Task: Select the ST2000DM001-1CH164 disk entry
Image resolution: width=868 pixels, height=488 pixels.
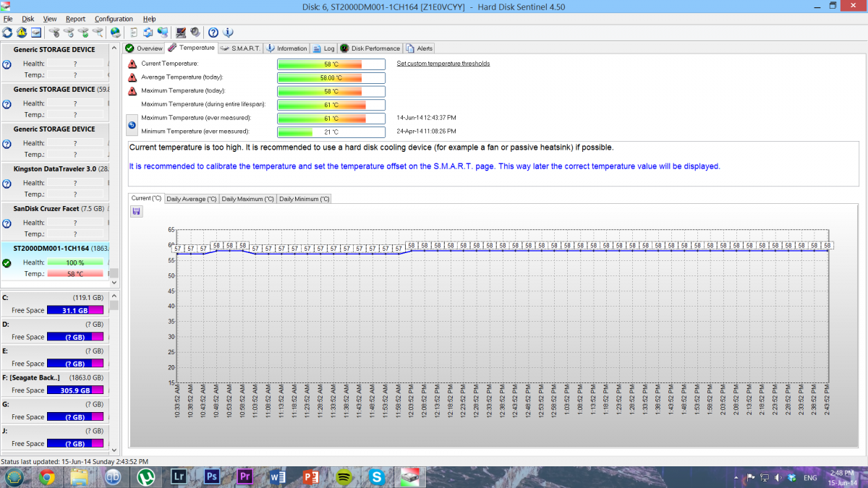Action: (55, 261)
